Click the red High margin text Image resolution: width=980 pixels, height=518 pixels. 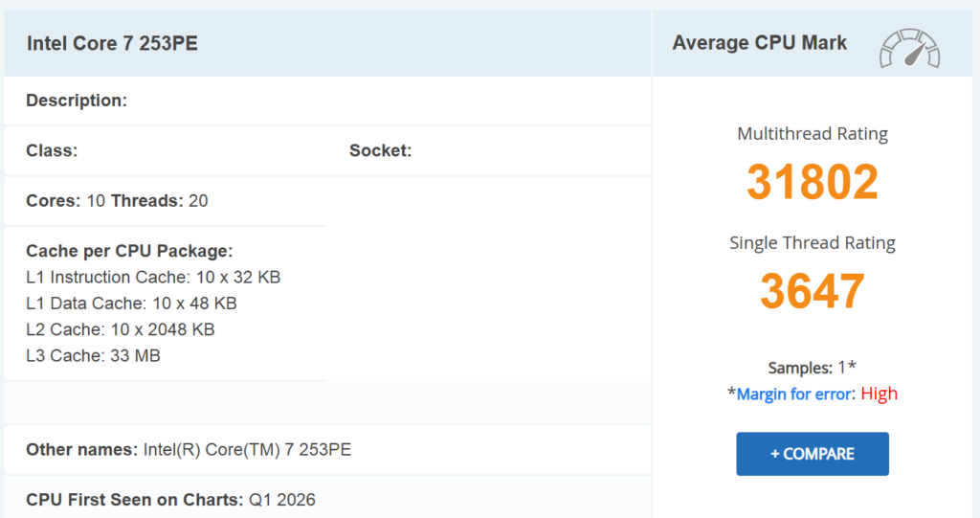pyautogui.click(x=879, y=394)
